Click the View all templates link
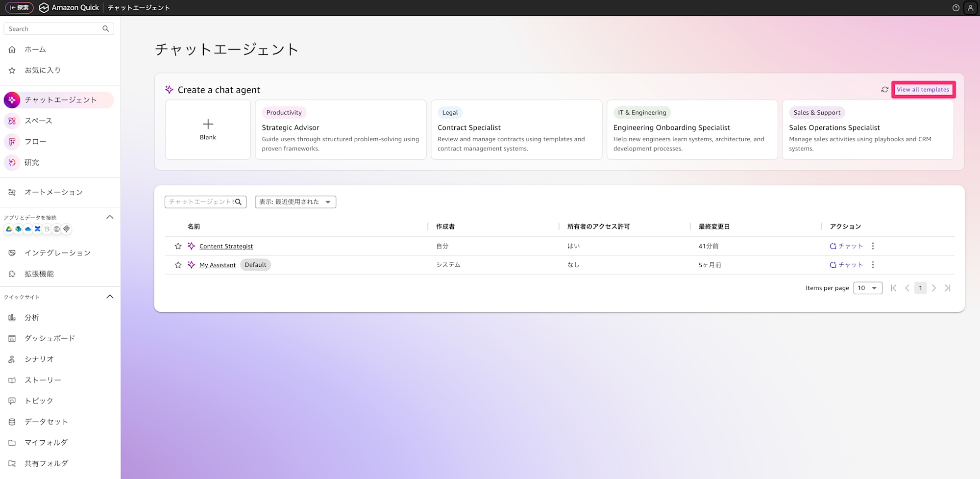The width and height of the screenshot is (980, 479). pyautogui.click(x=923, y=90)
